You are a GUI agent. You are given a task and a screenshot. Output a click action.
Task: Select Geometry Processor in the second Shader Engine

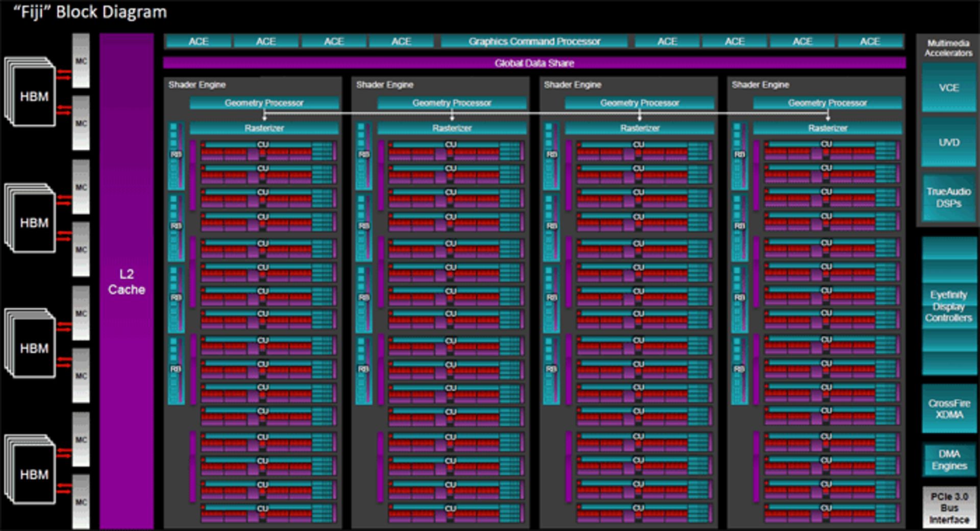click(x=452, y=103)
